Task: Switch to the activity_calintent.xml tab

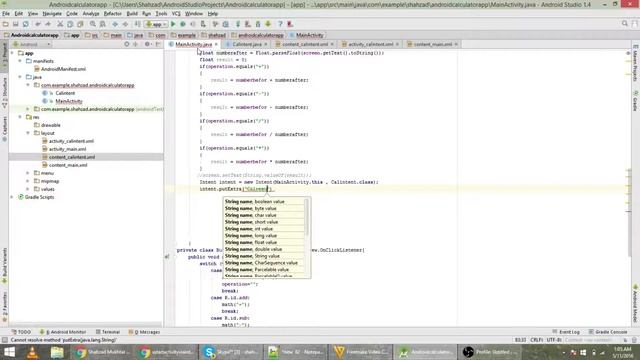Action: [x=371, y=44]
